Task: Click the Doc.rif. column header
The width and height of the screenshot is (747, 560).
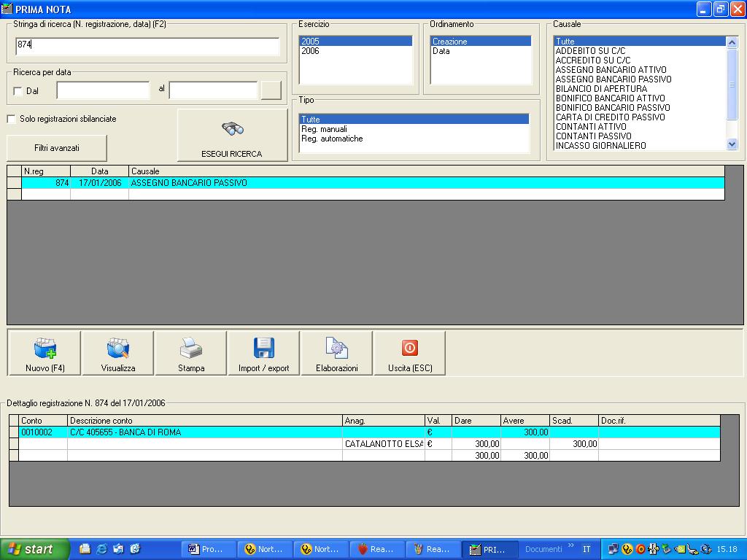Action: tap(659, 421)
